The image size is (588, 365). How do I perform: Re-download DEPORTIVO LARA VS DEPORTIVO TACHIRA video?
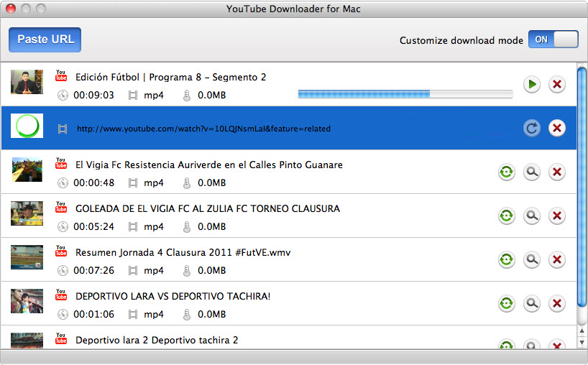[507, 303]
